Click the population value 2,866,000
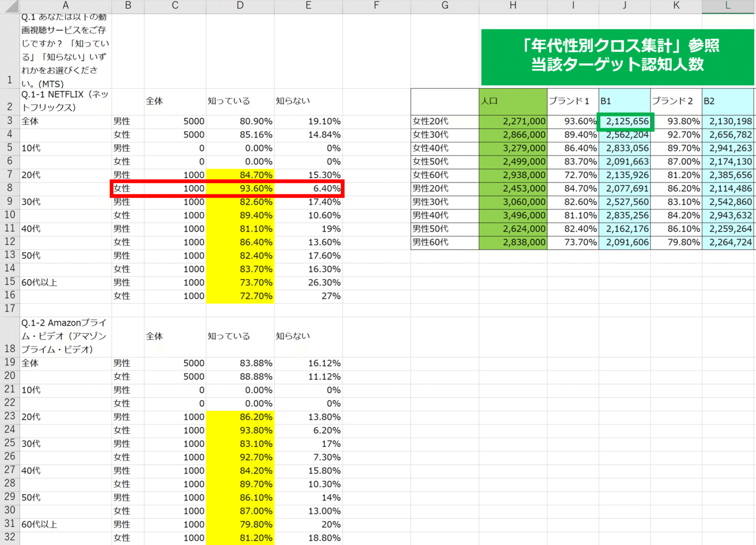Viewport: 756px width, 545px height. [513, 135]
